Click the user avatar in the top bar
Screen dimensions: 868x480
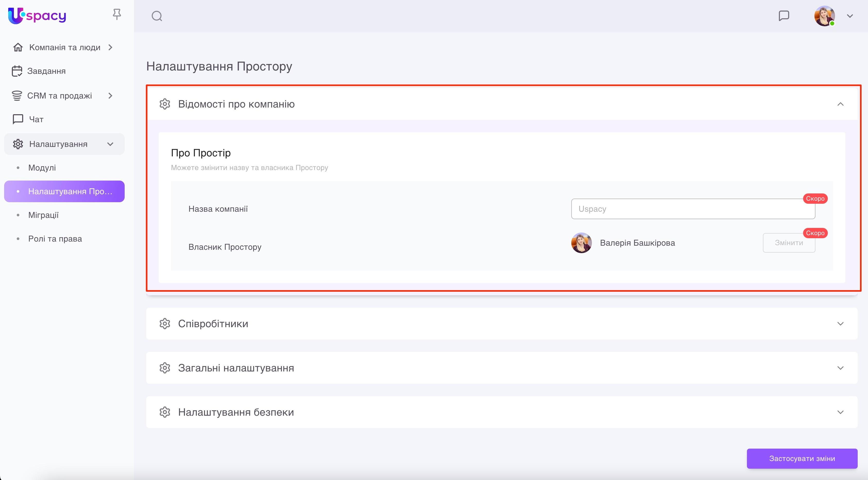coord(824,16)
